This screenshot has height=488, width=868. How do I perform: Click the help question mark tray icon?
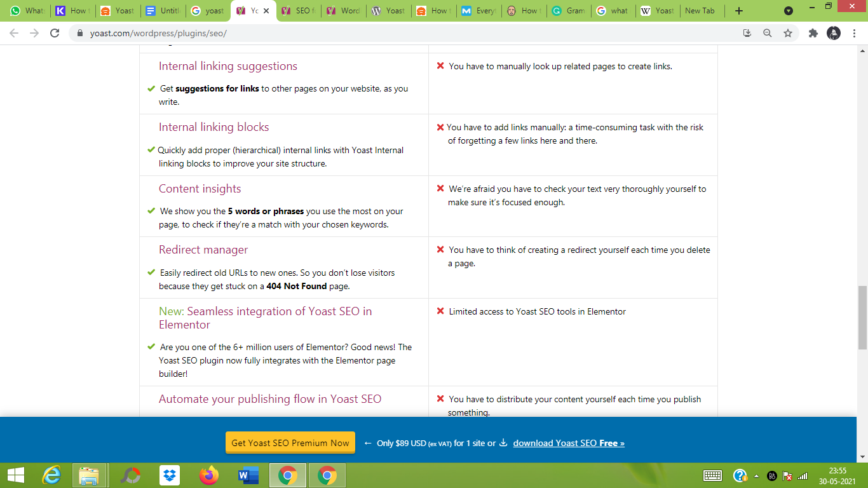point(740,475)
